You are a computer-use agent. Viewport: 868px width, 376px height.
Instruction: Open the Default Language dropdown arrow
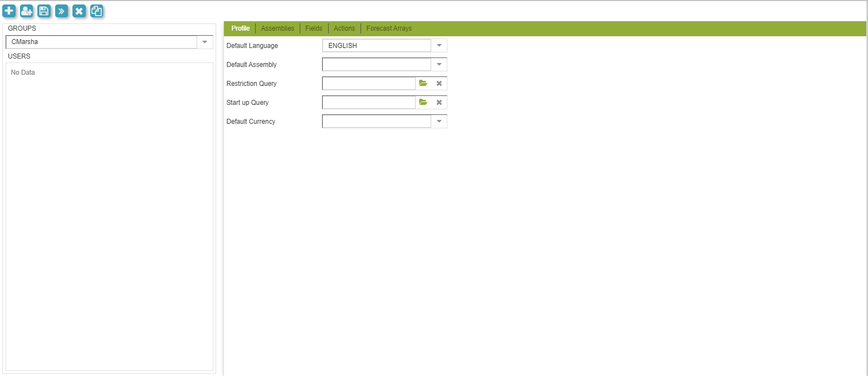pyautogui.click(x=438, y=46)
